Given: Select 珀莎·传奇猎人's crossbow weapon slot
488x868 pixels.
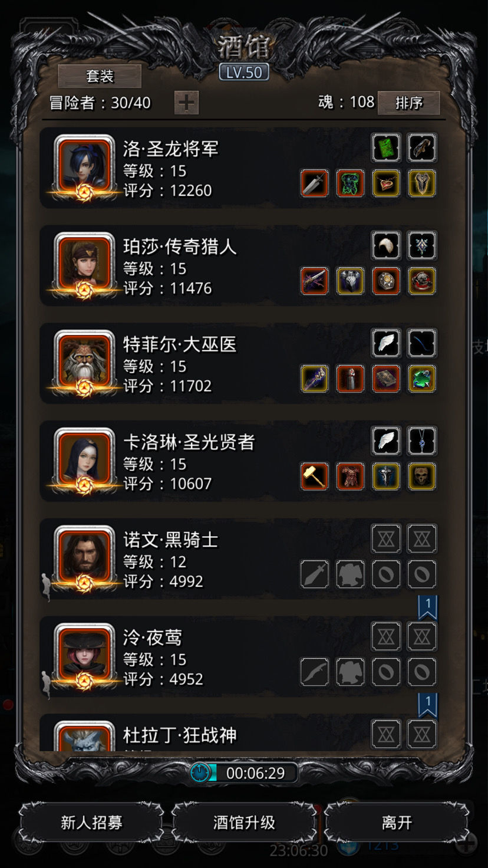Looking at the screenshot, I should (315, 281).
